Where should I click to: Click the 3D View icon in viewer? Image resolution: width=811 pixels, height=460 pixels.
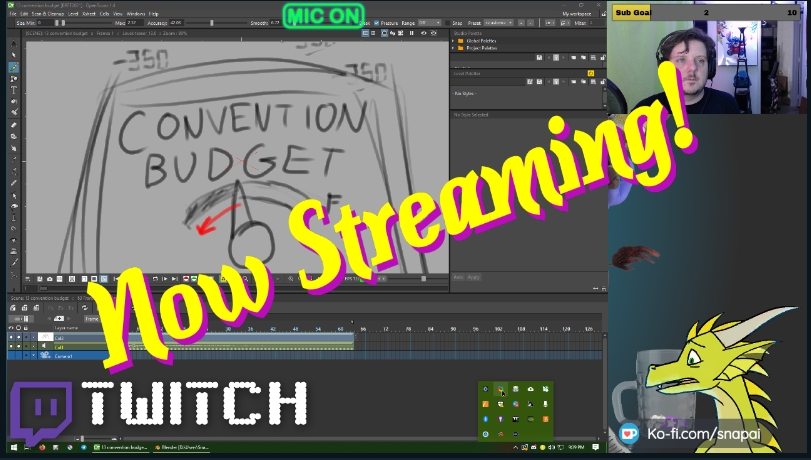click(x=392, y=33)
